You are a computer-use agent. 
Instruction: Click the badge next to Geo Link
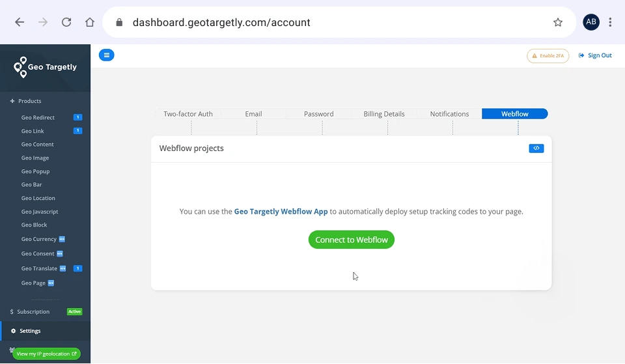pyautogui.click(x=77, y=131)
